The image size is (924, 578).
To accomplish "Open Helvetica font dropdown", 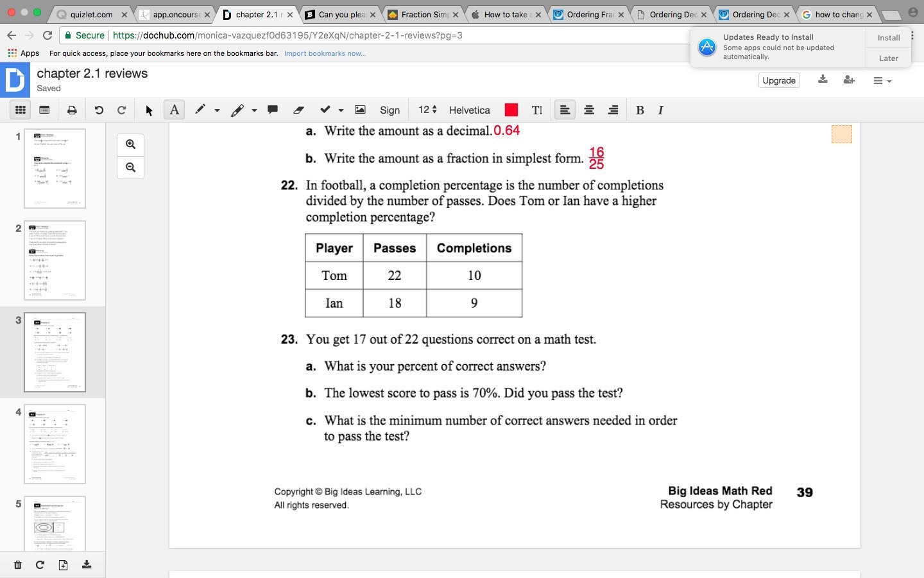I will tap(470, 110).
